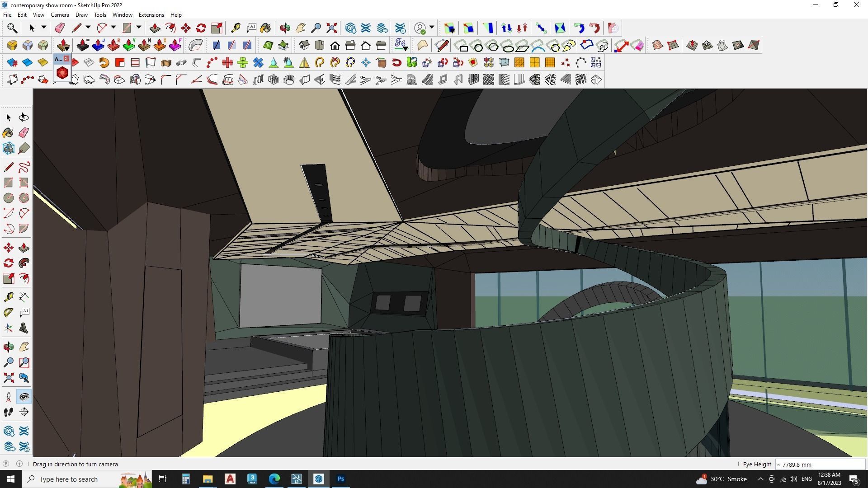
Task: Open Photoshop from the taskbar
Action: [341, 479]
